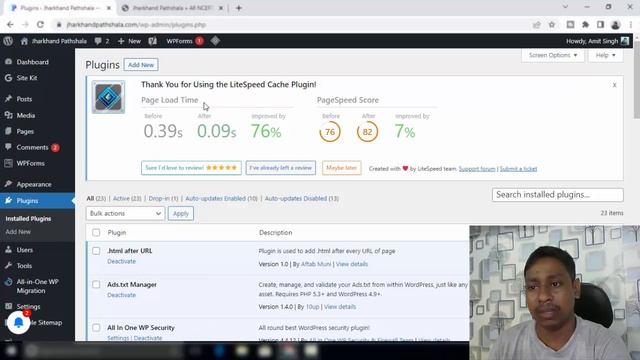
Task: Click Add New button beside Plugins heading
Action: point(141,65)
